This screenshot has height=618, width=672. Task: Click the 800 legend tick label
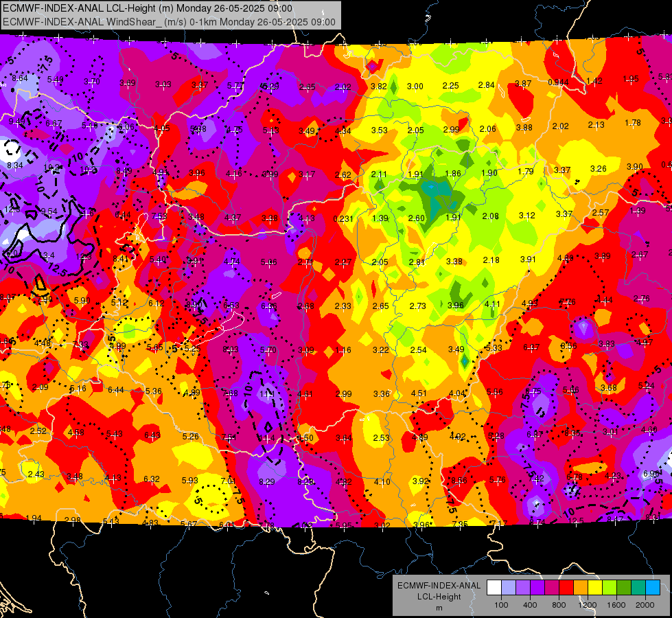point(559,605)
